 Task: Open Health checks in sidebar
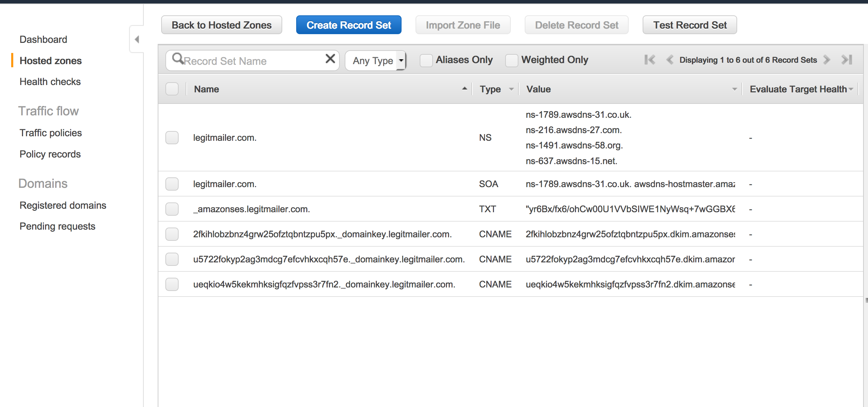tap(50, 82)
